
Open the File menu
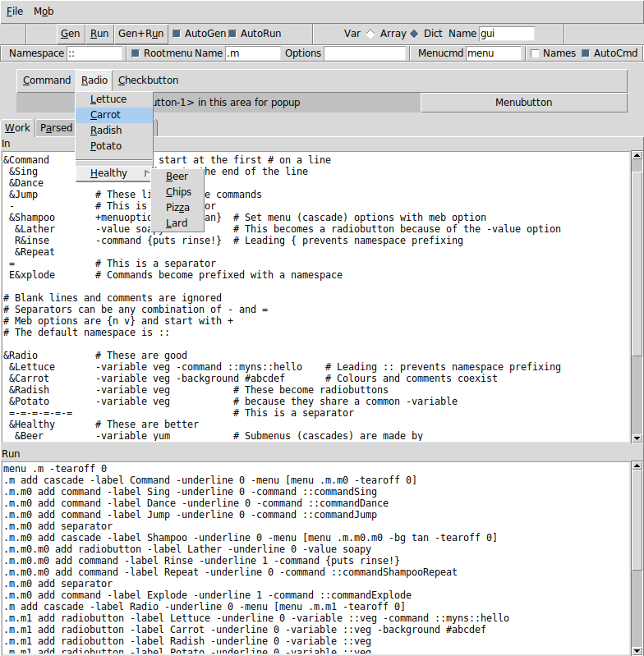[15, 11]
